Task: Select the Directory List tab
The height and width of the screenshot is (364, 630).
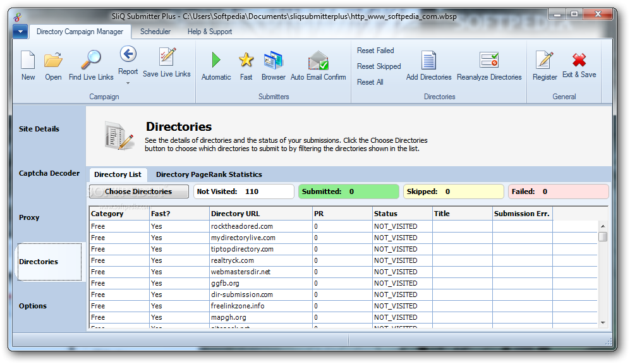Action: tap(118, 174)
